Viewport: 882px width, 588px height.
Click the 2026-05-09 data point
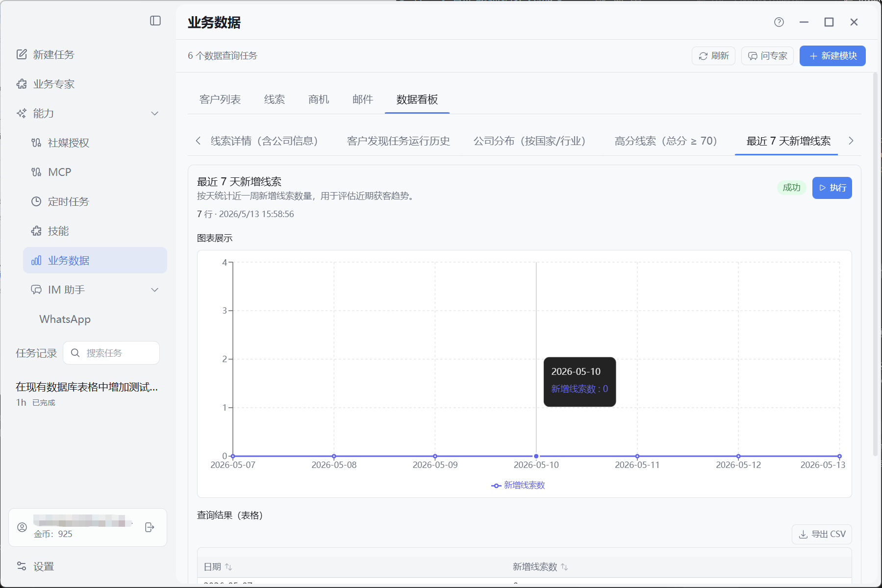click(x=435, y=456)
